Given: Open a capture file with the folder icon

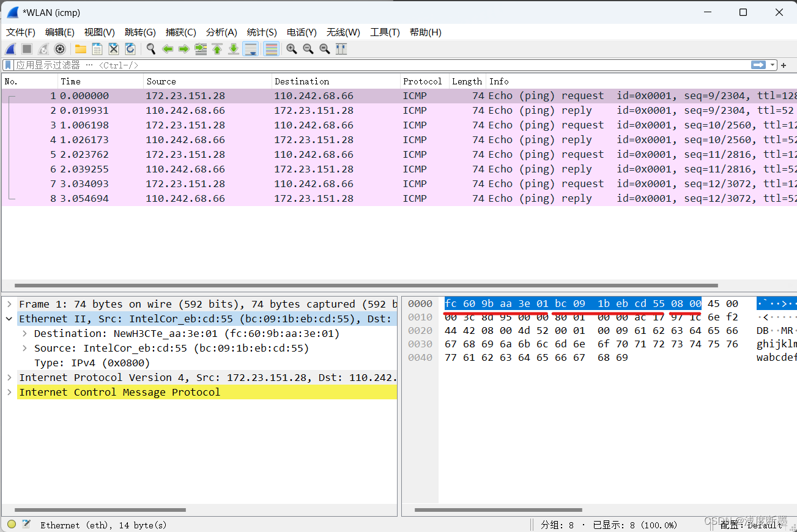Looking at the screenshot, I should (x=80, y=49).
